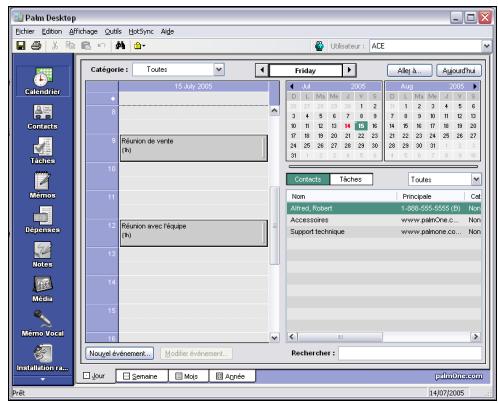This screenshot has width=498, height=403.
Task: Show the Tâches panel tab
Action: [351, 179]
